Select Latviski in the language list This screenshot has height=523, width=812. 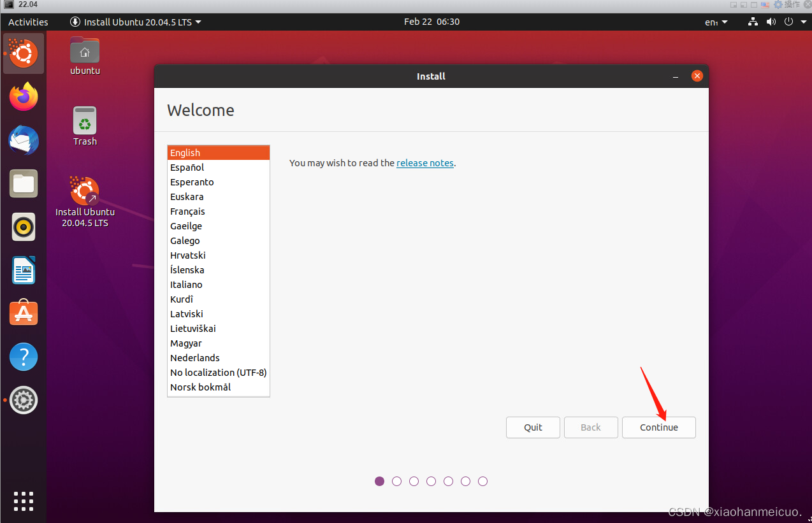219,314
